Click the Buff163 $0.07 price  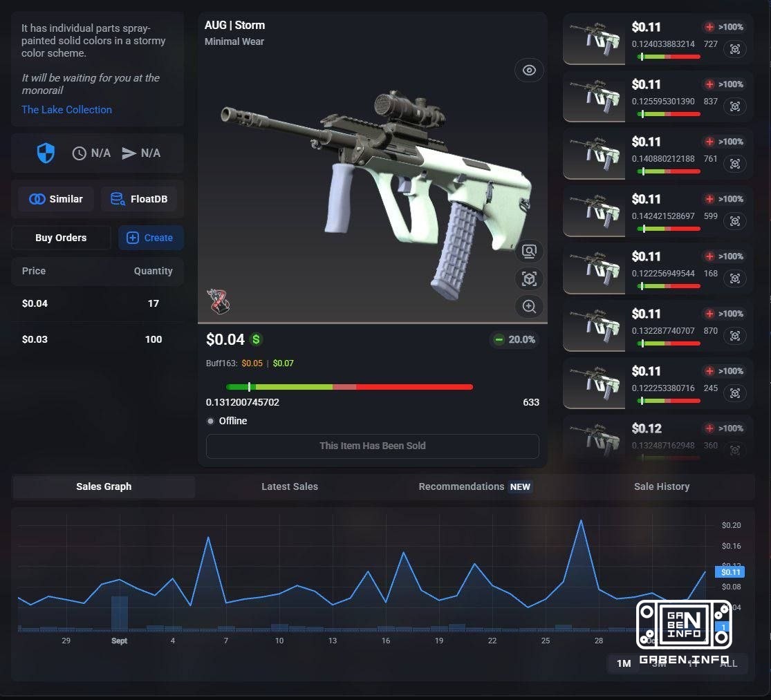[x=284, y=363]
